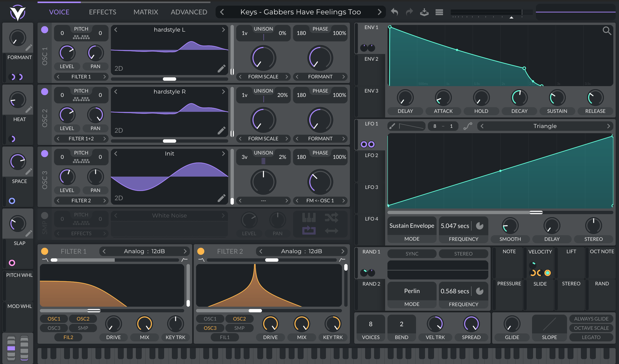This screenshot has width=619, height=364.
Task: Click the save preset icon
Action: point(424,12)
